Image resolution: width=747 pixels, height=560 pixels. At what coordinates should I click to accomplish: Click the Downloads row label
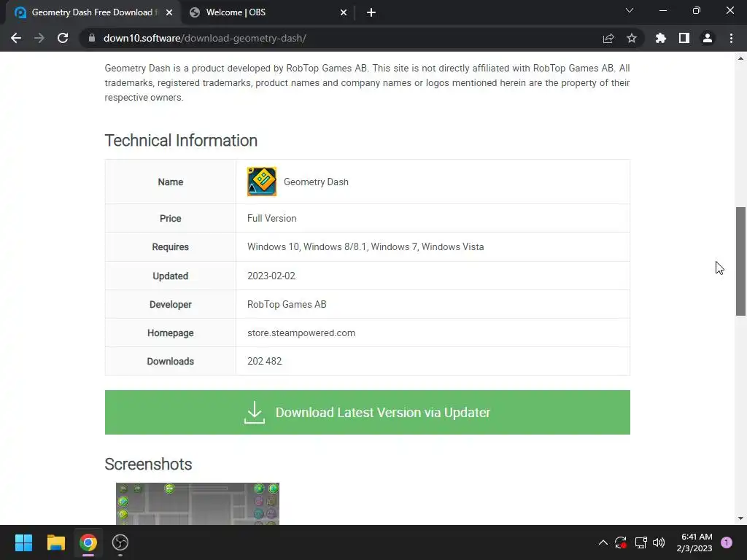(171, 361)
